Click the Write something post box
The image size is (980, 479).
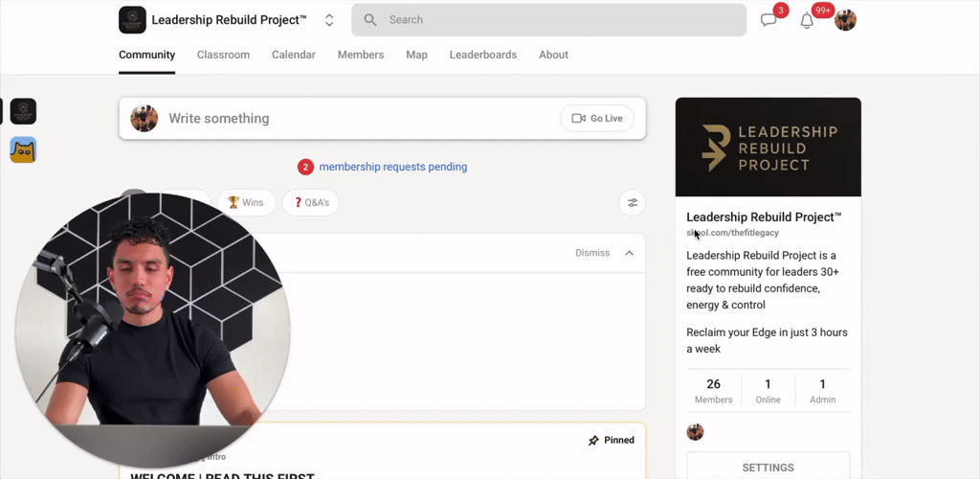(382, 118)
